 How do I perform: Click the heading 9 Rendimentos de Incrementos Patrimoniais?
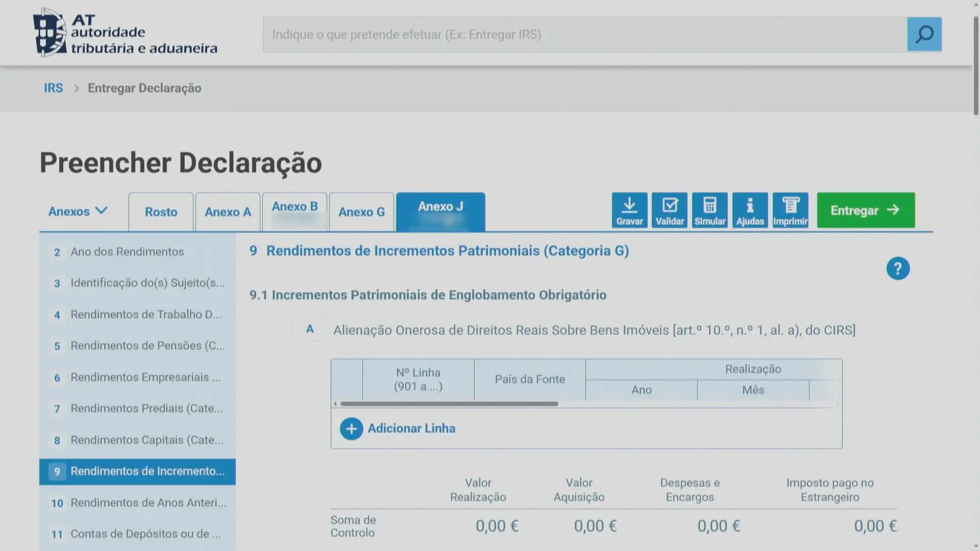[x=439, y=251]
